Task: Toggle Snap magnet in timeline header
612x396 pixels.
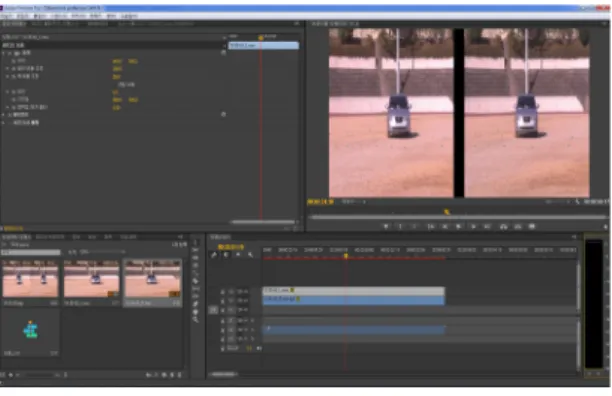Action: coord(226,255)
